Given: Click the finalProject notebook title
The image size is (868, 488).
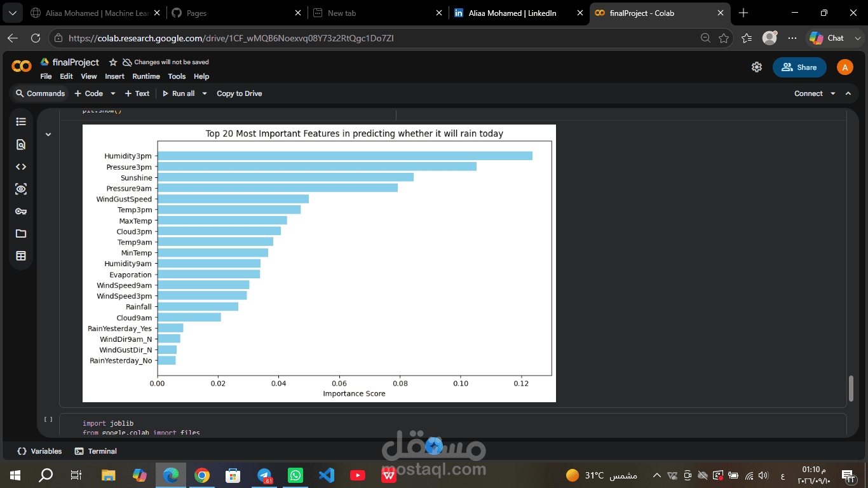Looking at the screenshot, I should (x=76, y=62).
